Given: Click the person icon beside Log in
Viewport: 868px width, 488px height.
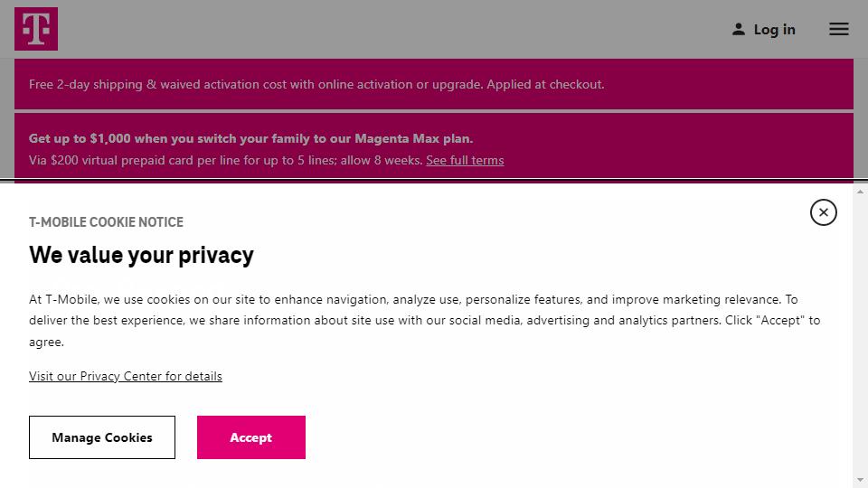Looking at the screenshot, I should click(x=739, y=29).
